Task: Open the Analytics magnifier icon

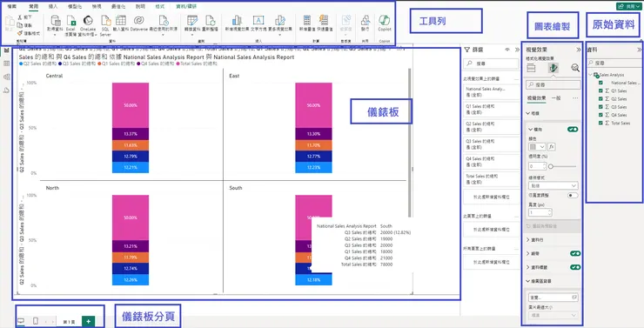Action: (x=575, y=68)
